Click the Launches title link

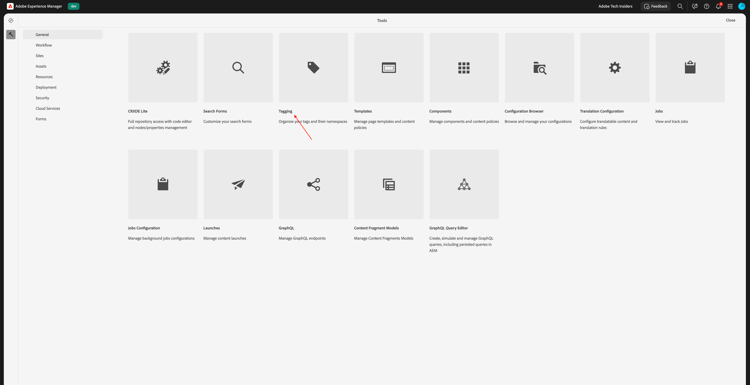(212, 228)
